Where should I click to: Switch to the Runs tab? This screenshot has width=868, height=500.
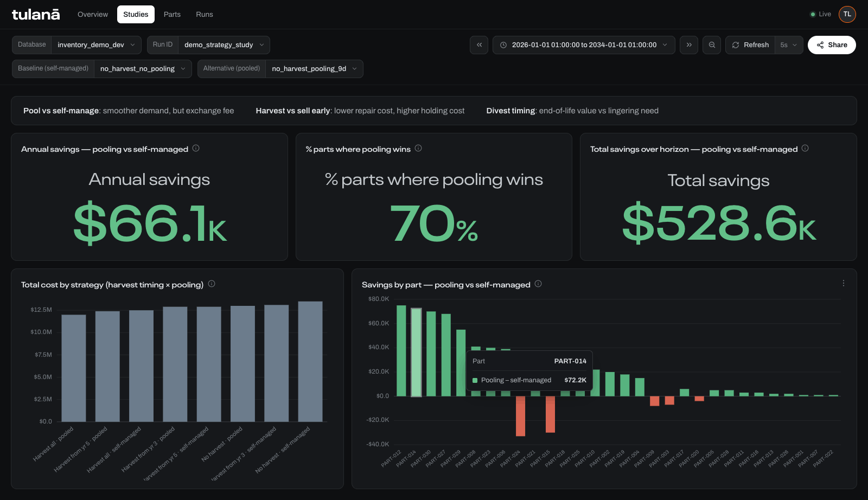(205, 15)
